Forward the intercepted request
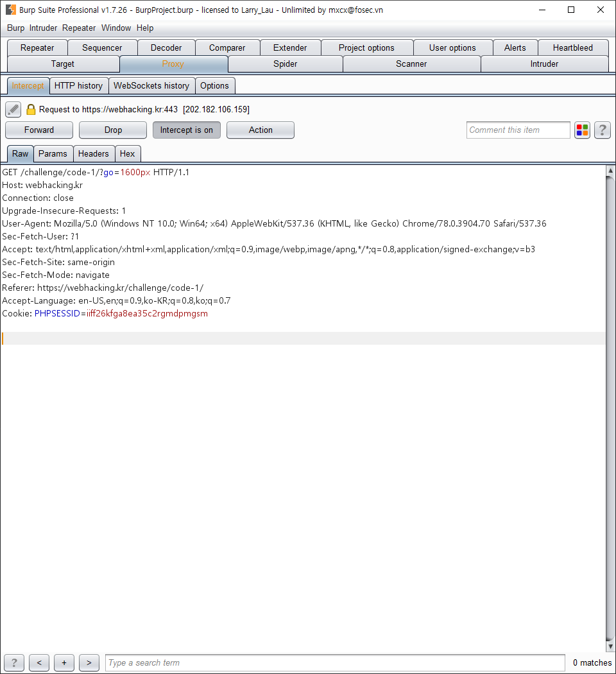Screen dimensions: 616x674 tap(39, 130)
